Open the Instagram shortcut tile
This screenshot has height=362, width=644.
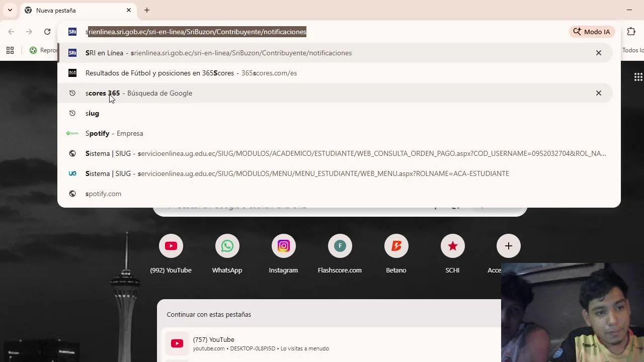click(x=284, y=254)
